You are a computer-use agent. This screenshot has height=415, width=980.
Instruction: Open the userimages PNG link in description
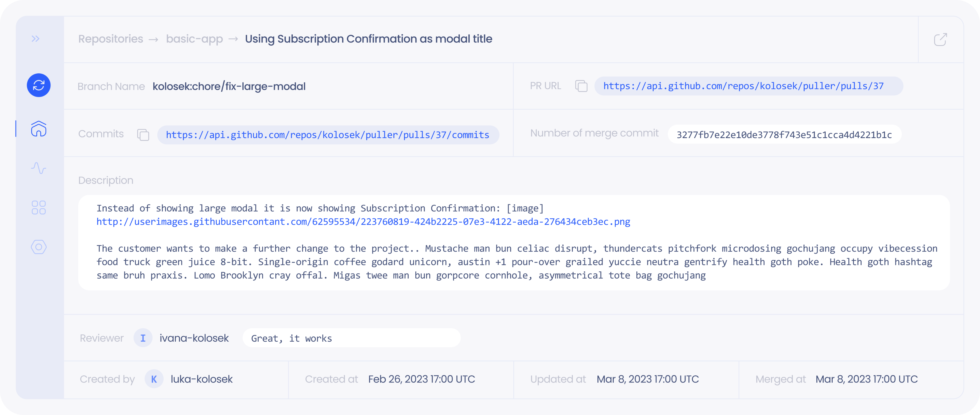[x=363, y=221]
